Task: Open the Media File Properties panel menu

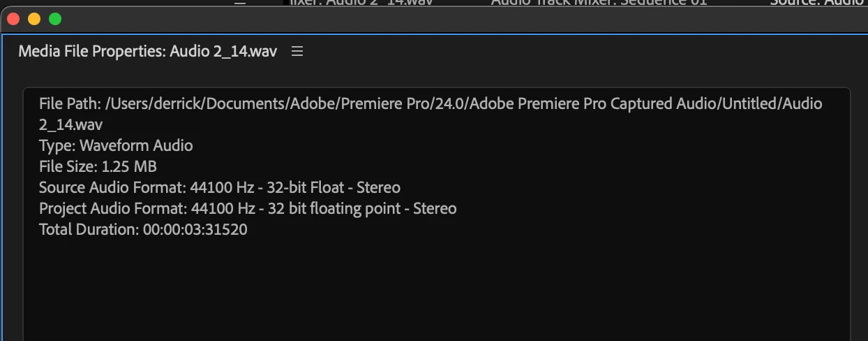Action: point(297,52)
